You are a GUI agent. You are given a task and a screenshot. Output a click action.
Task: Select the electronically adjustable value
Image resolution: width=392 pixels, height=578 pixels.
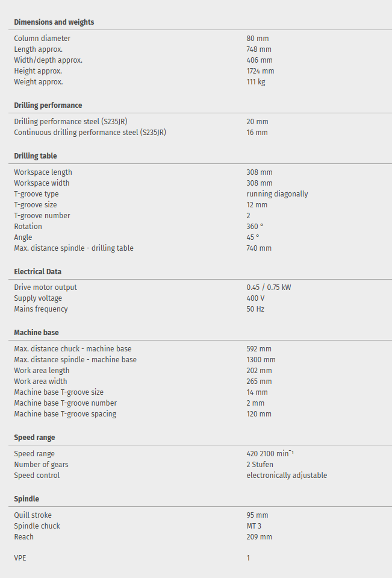287,476
